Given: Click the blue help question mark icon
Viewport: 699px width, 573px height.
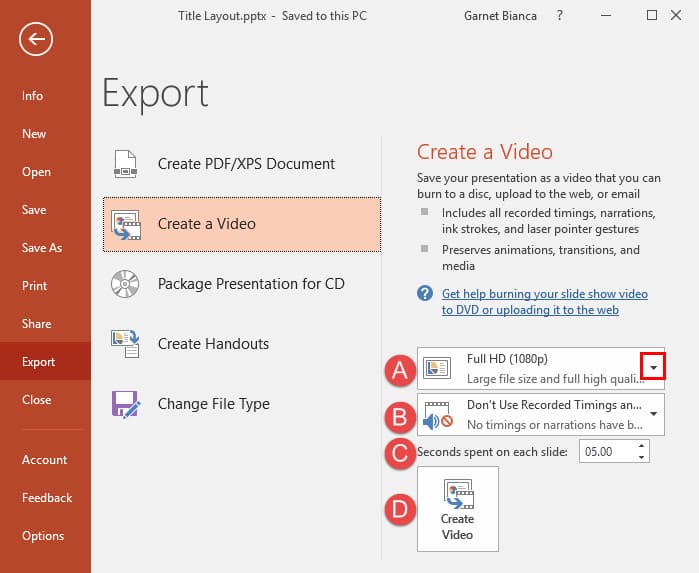Looking at the screenshot, I should pos(425,294).
